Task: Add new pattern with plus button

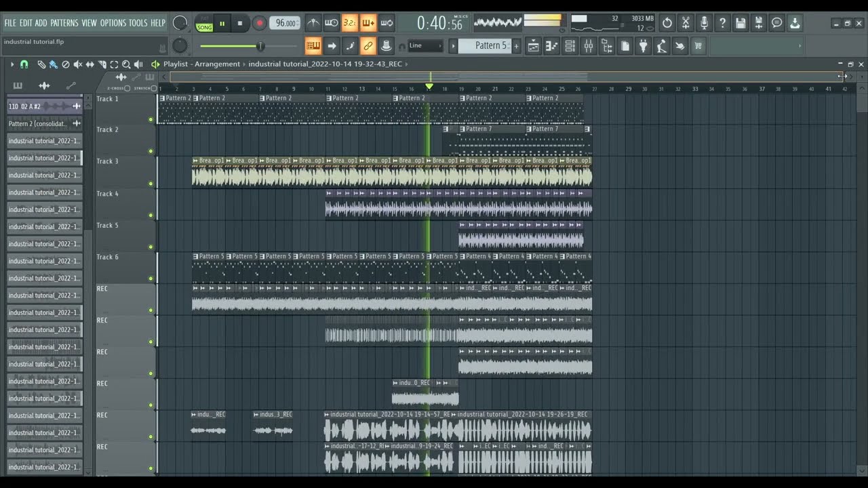Action: point(516,46)
